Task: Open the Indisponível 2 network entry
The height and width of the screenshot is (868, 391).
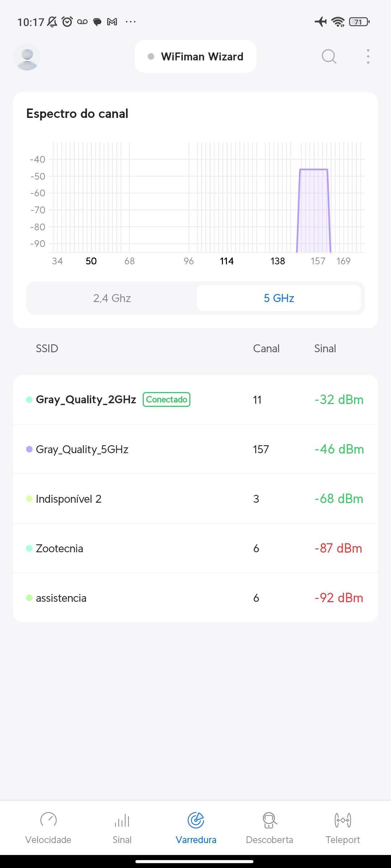Action: click(195, 499)
